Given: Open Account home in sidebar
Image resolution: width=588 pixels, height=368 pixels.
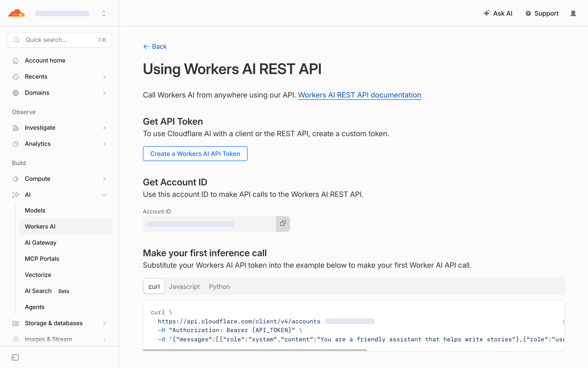Looking at the screenshot, I should 59,60.
